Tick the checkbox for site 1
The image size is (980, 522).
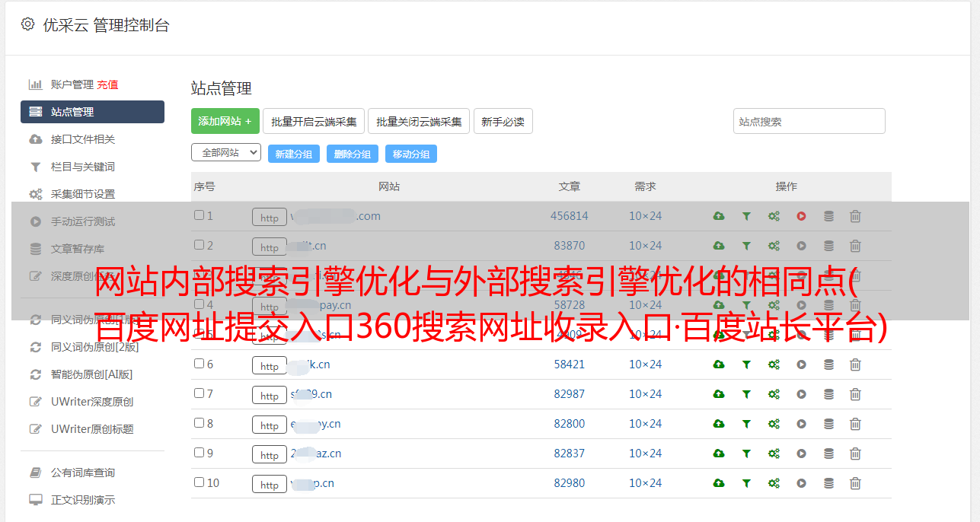click(199, 215)
